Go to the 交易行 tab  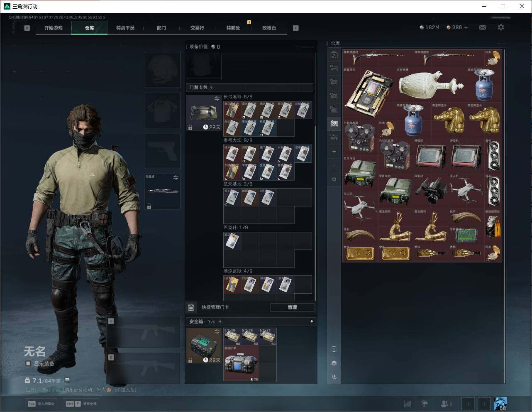[x=197, y=28]
